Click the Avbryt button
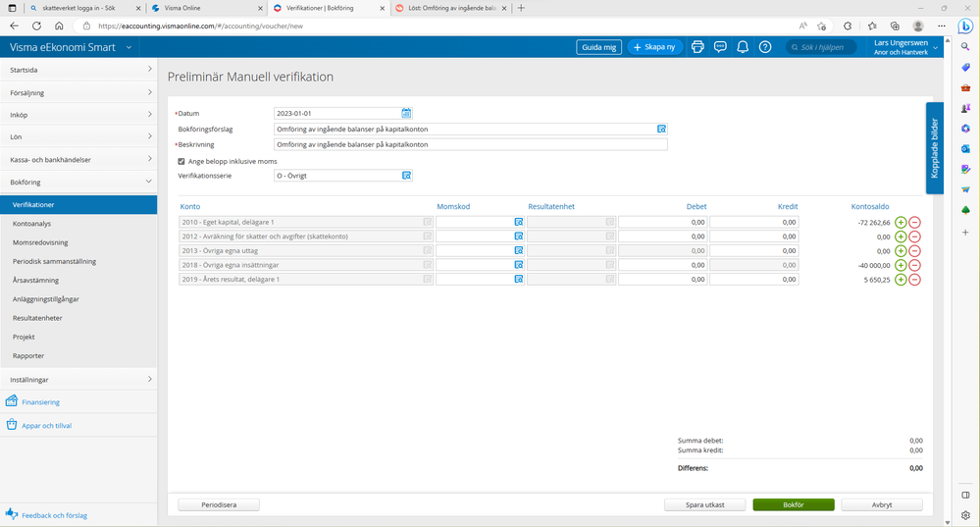Screen dimensions: 980x527 (x=882, y=504)
